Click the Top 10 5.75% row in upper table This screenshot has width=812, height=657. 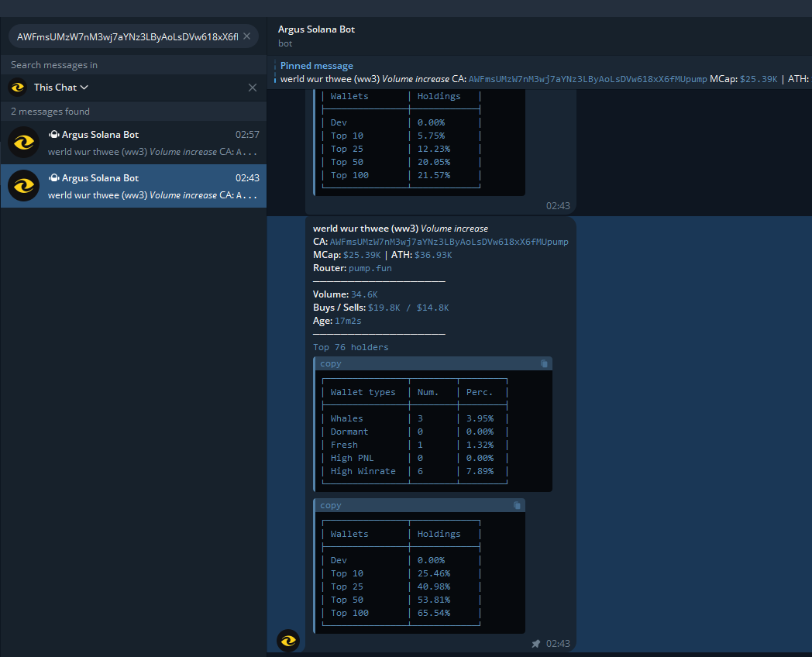pyautogui.click(x=401, y=136)
